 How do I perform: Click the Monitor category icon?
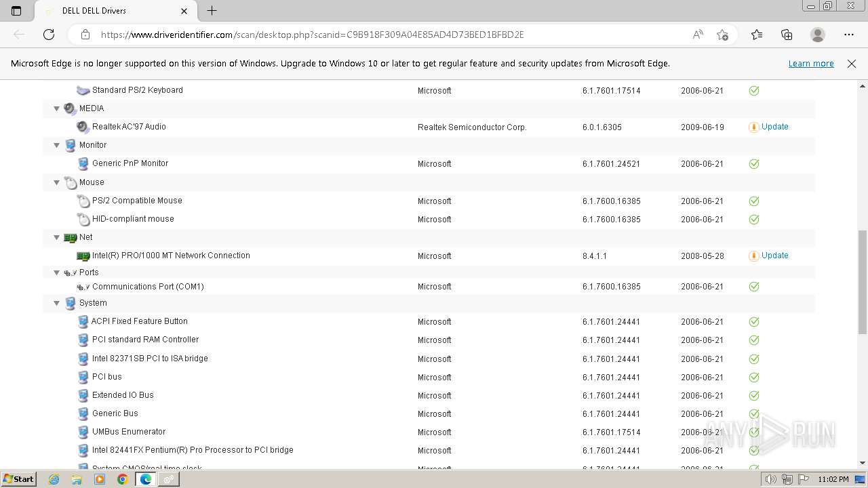click(70, 145)
